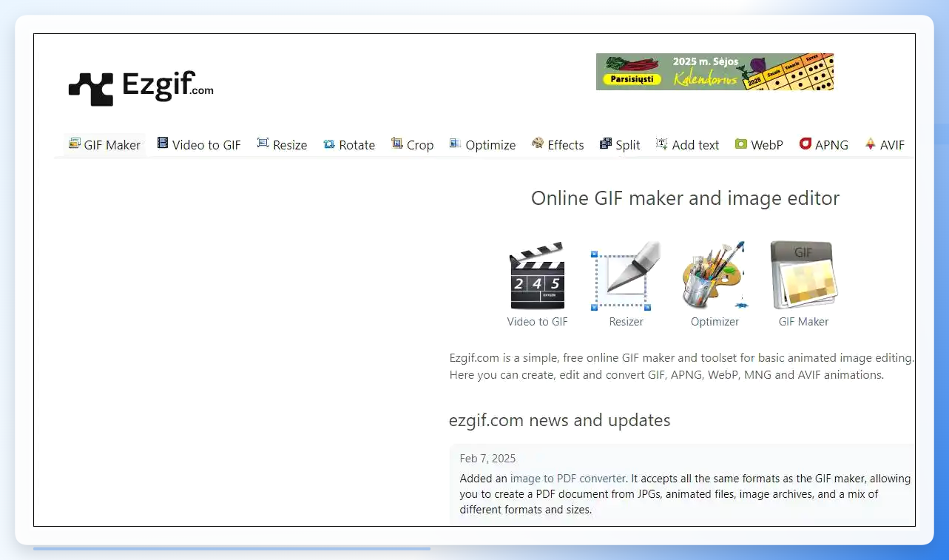Image resolution: width=949 pixels, height=560 pixels.
Task: Go to the Crop menu label
Action: [420, 145]
